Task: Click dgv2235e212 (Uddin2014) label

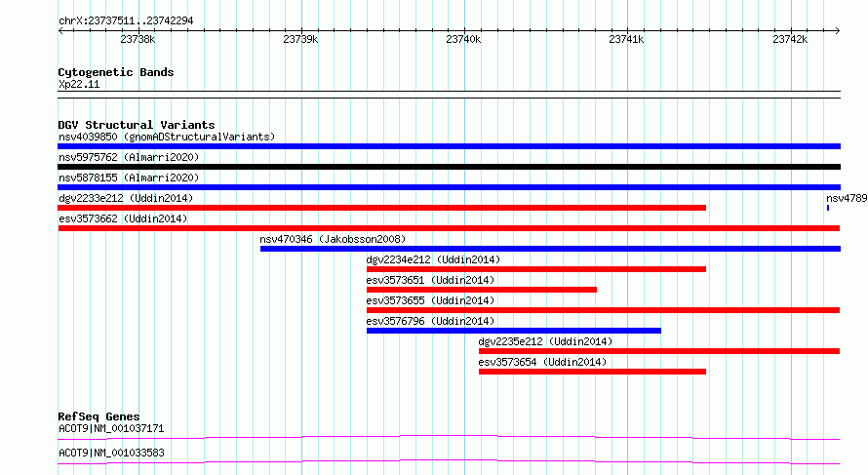Action: (545, 341)
